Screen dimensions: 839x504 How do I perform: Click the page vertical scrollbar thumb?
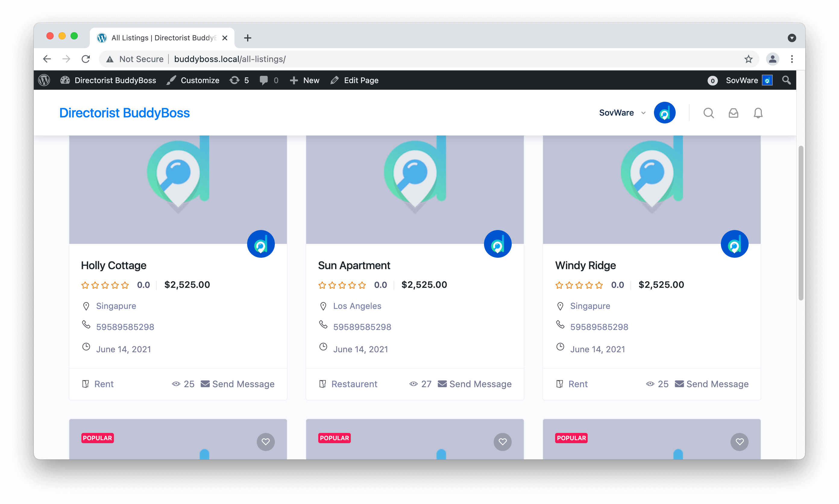801,222
